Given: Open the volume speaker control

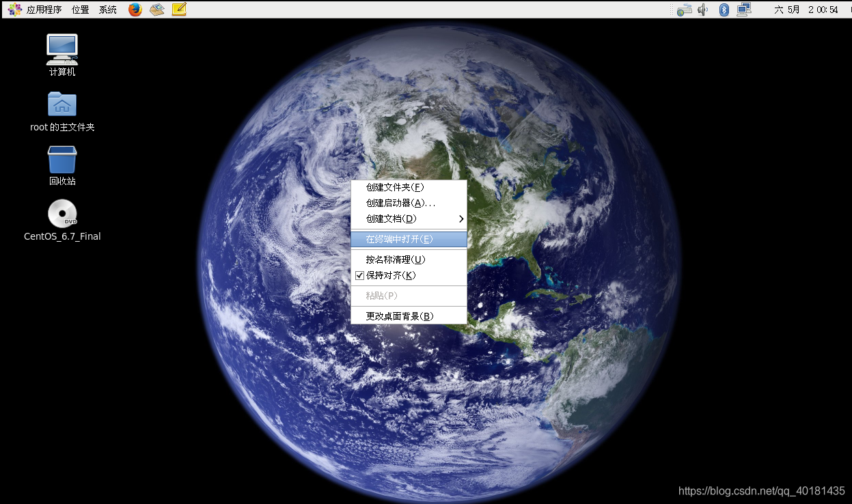Looking at the screenshot, I should 703,10.
